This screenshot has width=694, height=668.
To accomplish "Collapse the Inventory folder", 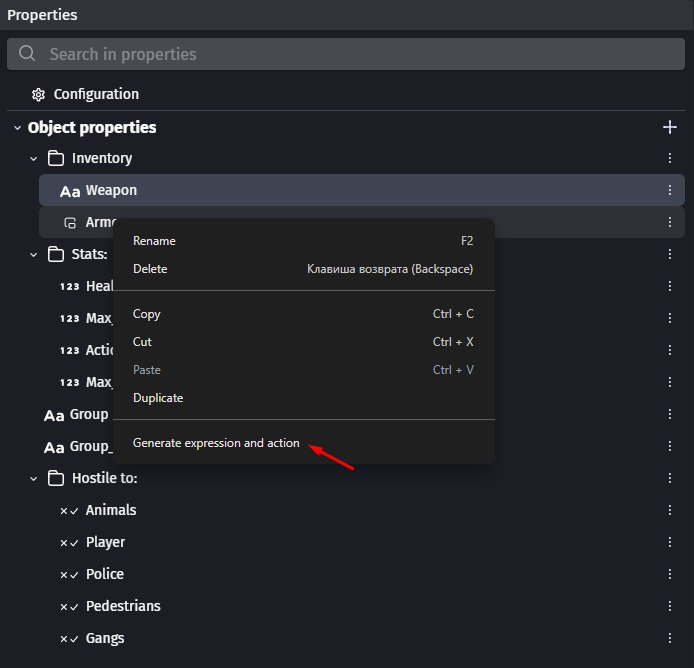I will click(34, 159).
